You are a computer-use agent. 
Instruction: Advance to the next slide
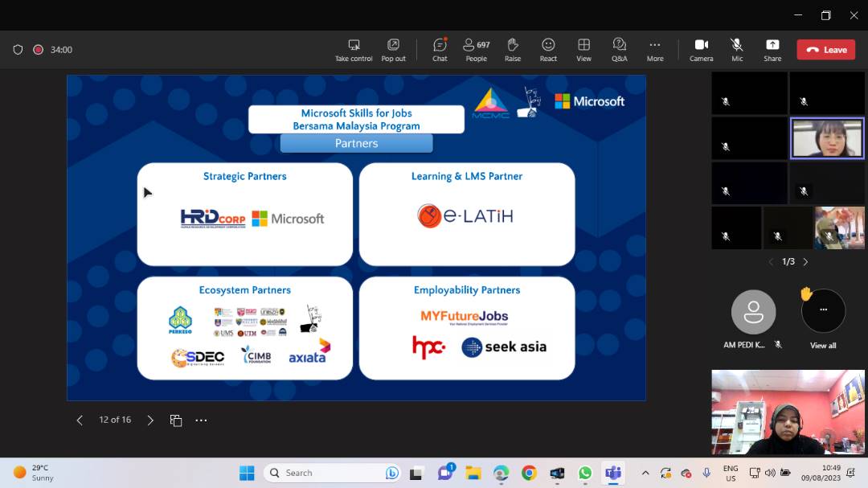[x=150, y=420]
